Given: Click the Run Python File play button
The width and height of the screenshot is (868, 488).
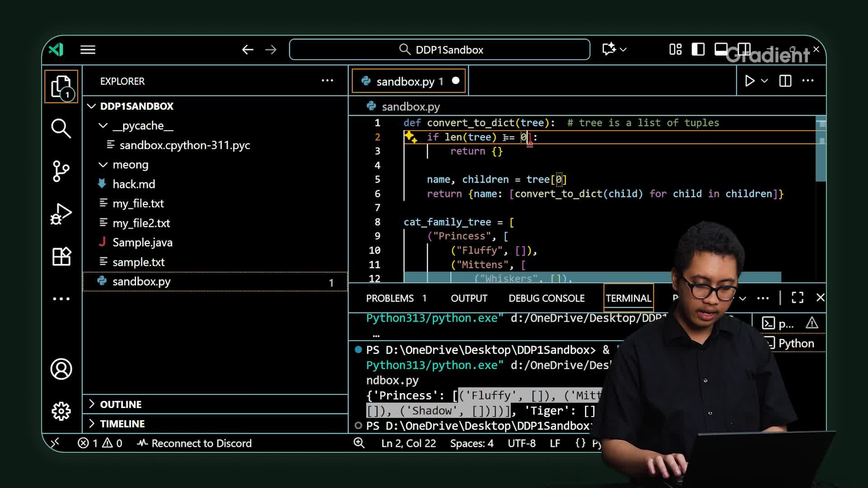Looking at the screenshot, I should click(x=750, y=81).
